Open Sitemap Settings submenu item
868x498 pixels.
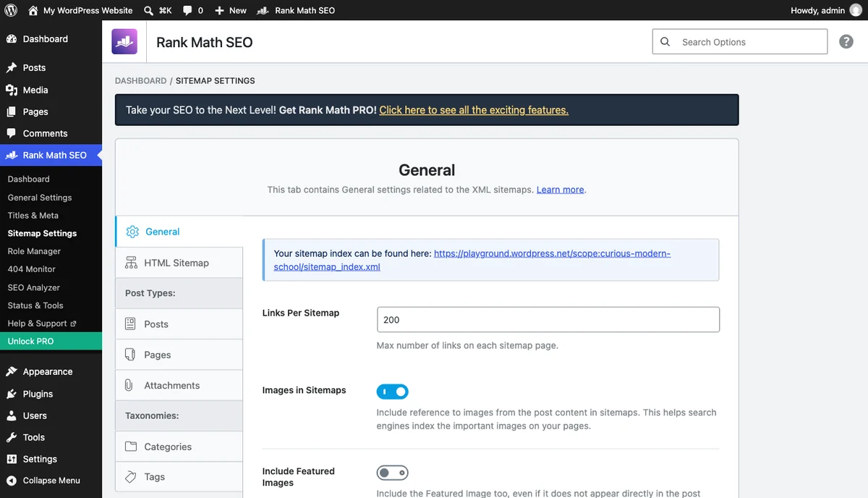[x=51, y=233]
